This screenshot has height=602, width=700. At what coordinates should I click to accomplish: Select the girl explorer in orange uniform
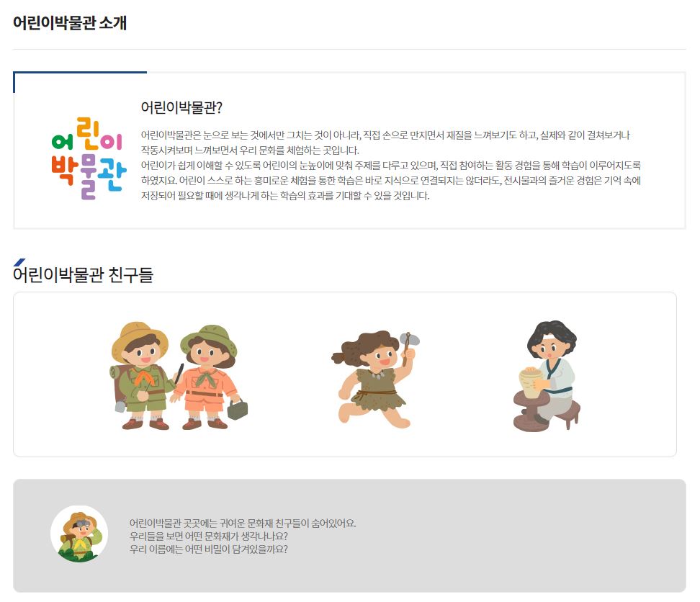(x=209, y=377)
